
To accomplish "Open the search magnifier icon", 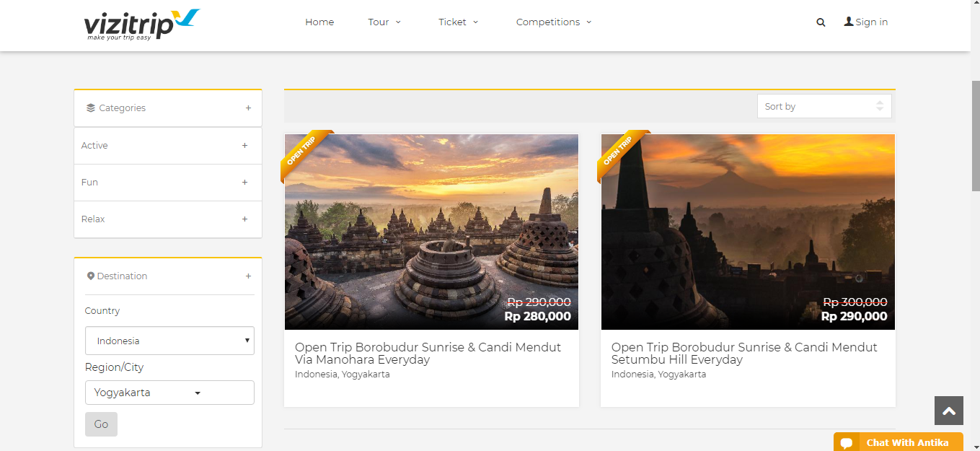I will point(821,22).
